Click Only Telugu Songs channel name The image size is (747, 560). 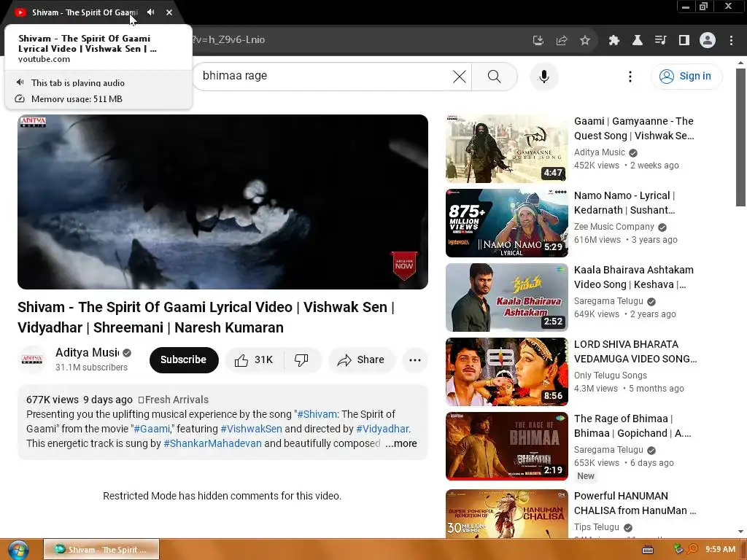pyautogui.click(x=611, y=376)
